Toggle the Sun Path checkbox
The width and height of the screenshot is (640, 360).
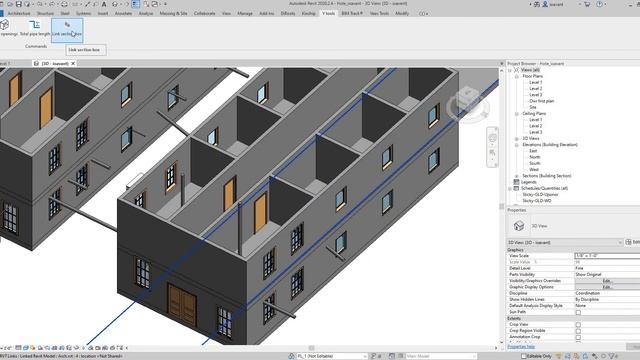(578, 312)
